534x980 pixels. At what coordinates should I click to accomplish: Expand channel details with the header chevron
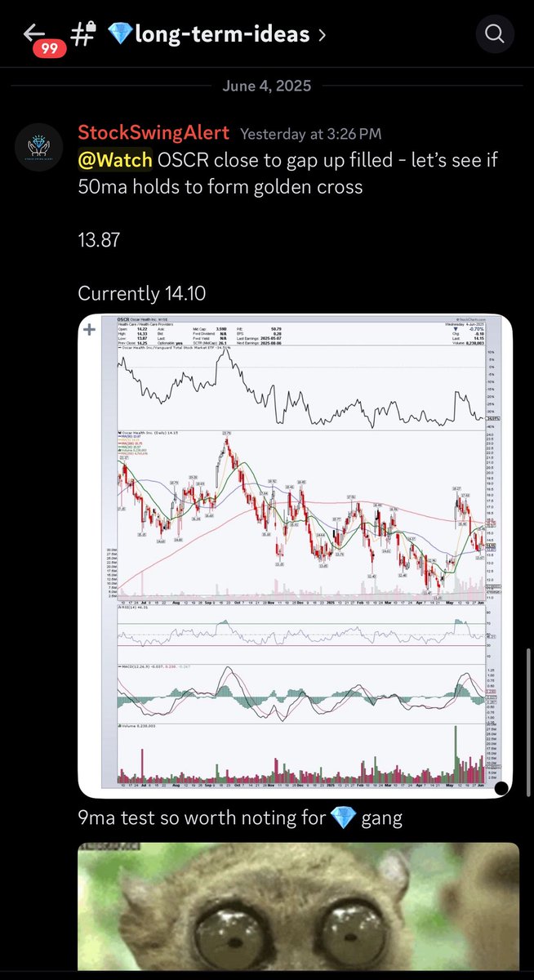(x=322, y=35)
